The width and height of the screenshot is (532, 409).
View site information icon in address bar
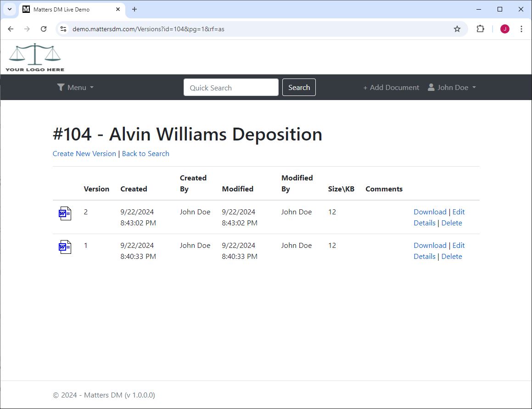tap(63, 29)
